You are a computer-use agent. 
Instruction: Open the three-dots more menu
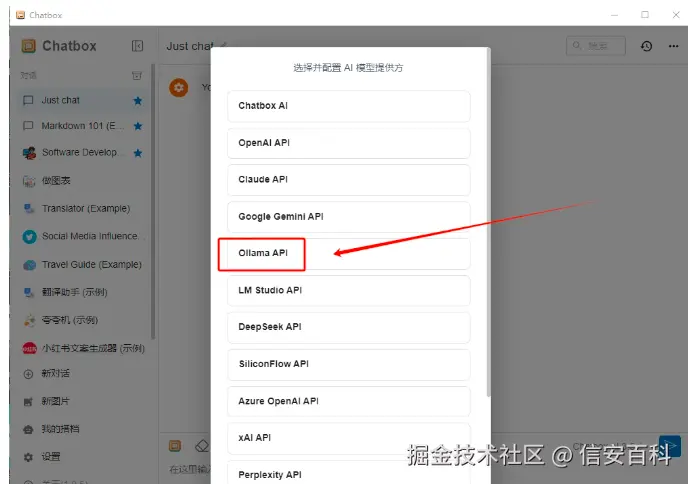tap(674, 46)
